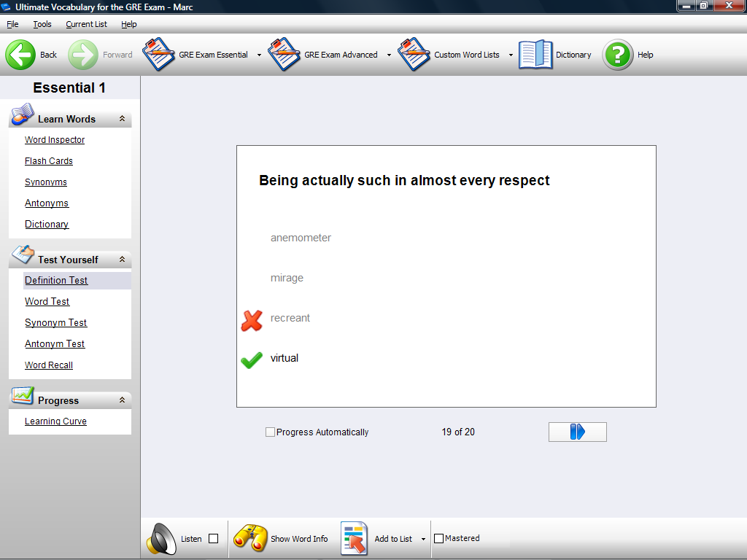Tick the Mastered checkbox
Screen dimensions: 747x560
tap(438, 538)
